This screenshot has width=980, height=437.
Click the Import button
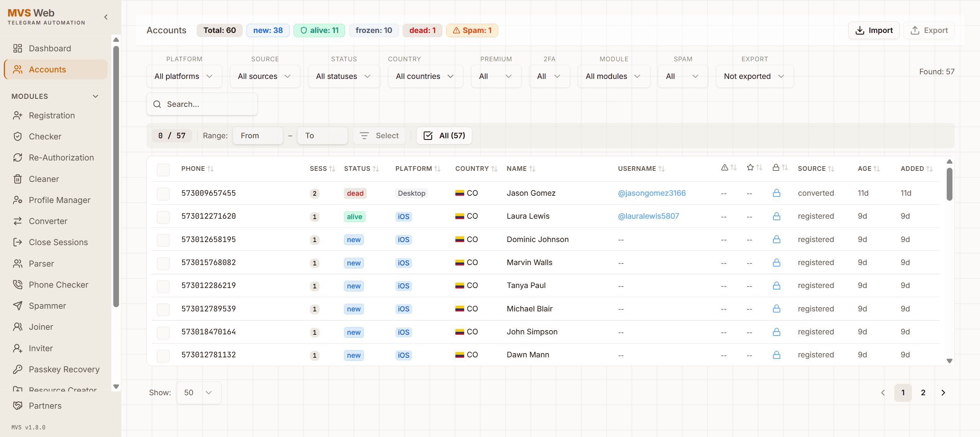[874, 30]
